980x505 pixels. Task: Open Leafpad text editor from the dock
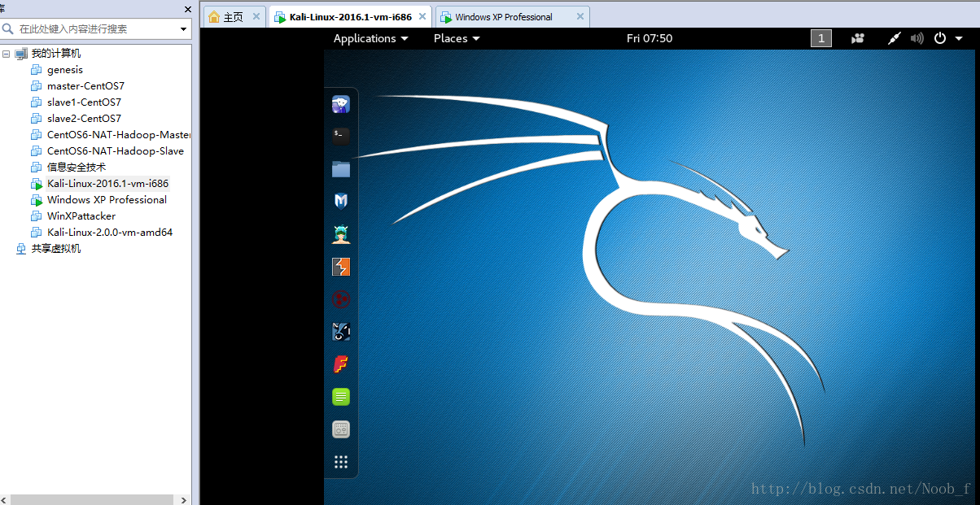(341, 397)
